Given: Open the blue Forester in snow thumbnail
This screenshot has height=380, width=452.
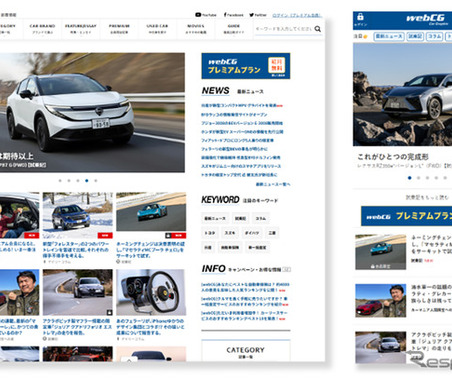Looking at the screenshot, I should click(78, 215).
